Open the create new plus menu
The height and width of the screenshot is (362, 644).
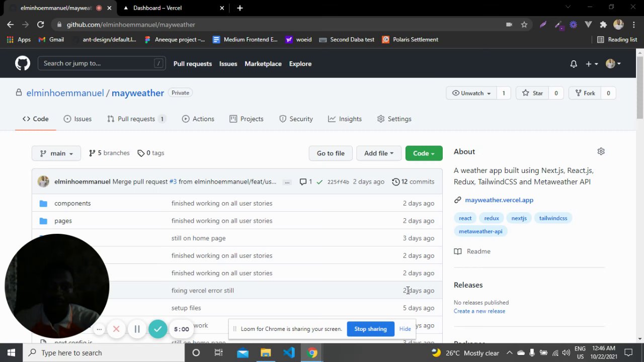pyautogui.click(x=592, y=64)
